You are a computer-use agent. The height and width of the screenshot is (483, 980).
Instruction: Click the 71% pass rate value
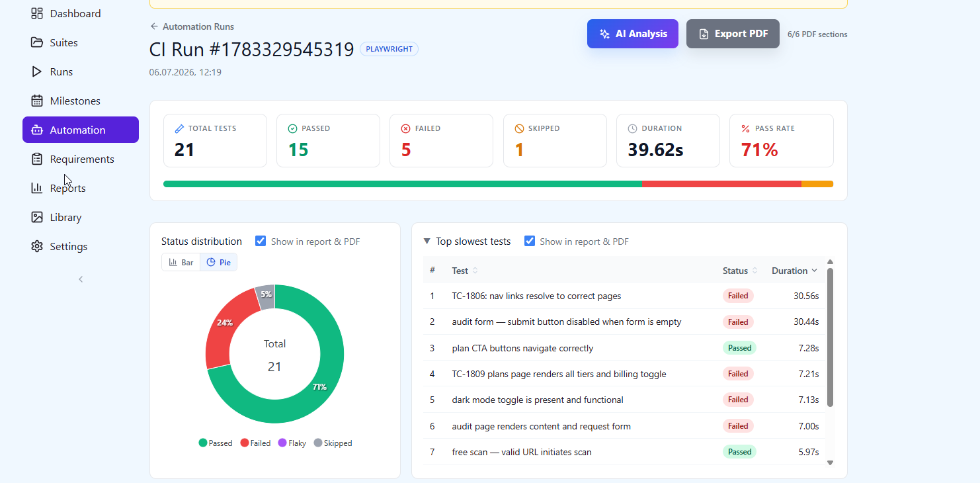tap(759, 150)
